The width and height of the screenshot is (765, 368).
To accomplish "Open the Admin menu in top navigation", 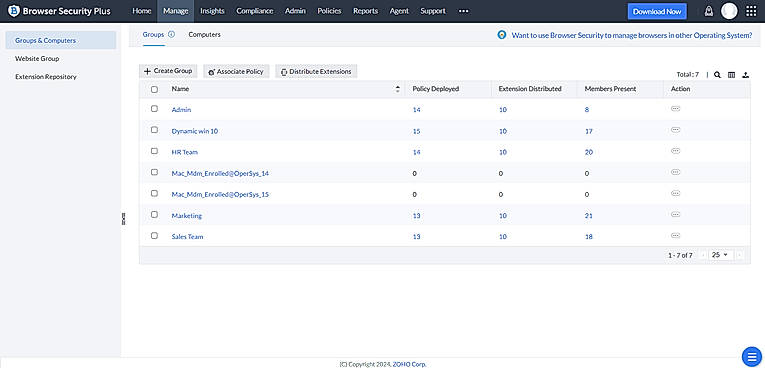I will pyautogui.click(x=295, y=11).
